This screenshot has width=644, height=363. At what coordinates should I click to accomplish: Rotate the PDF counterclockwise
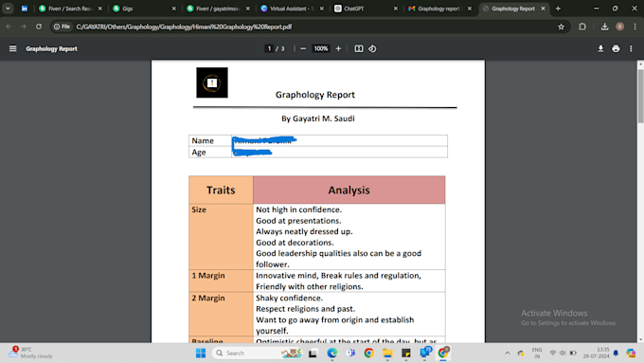372,48
